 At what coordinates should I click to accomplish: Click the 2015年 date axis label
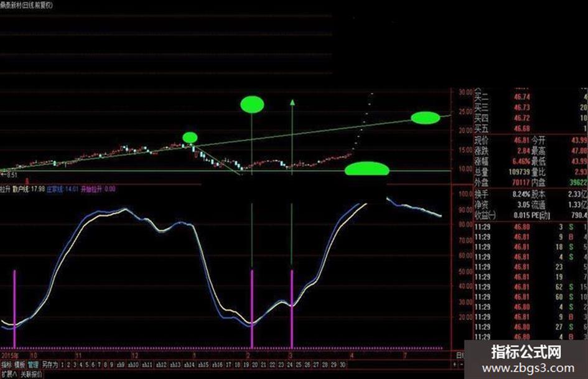tap(10, 355)
